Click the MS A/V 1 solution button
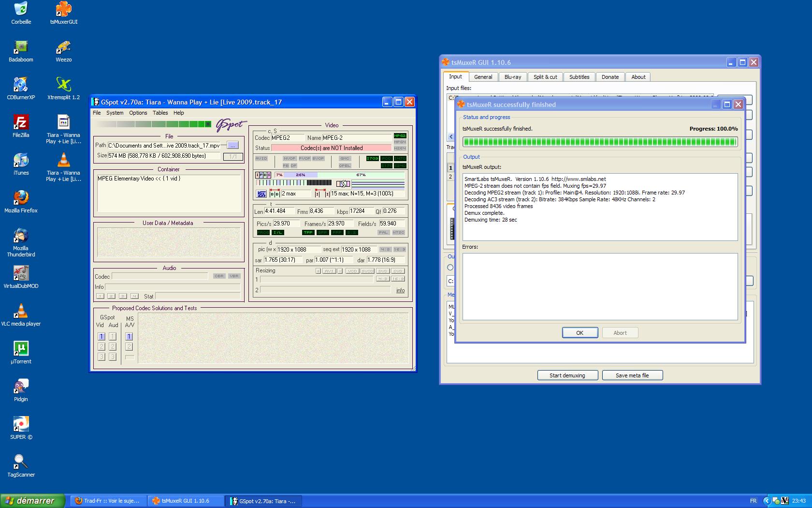Image resolution: width=812 pixels, height=508 pixels. pos(129,336)
